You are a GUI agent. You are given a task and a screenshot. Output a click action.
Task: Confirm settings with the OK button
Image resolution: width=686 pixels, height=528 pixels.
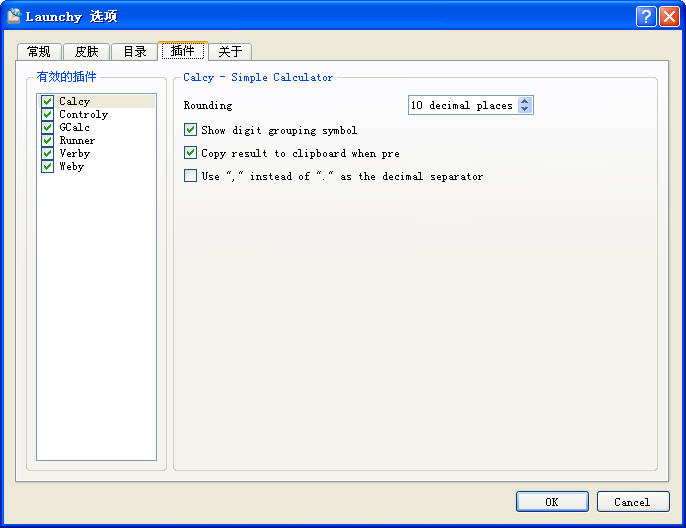point(552,502)
